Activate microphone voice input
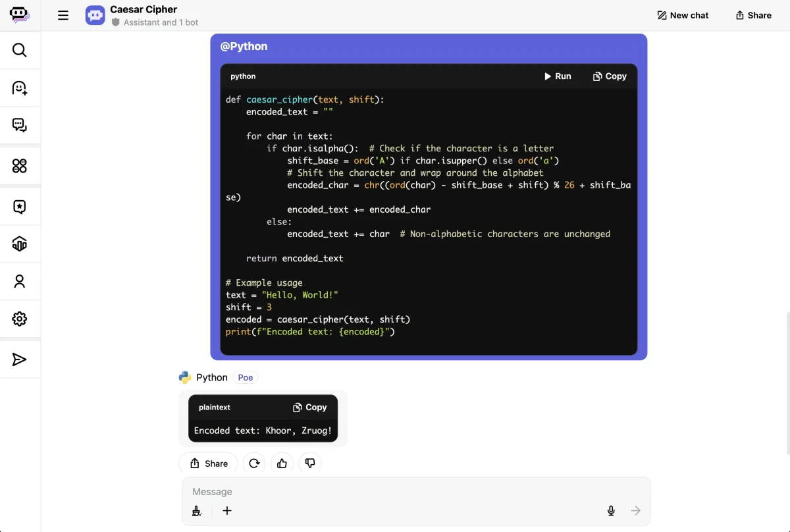This screenshot has width=790, height=532. pyautogui.click(x=611, y=511)
